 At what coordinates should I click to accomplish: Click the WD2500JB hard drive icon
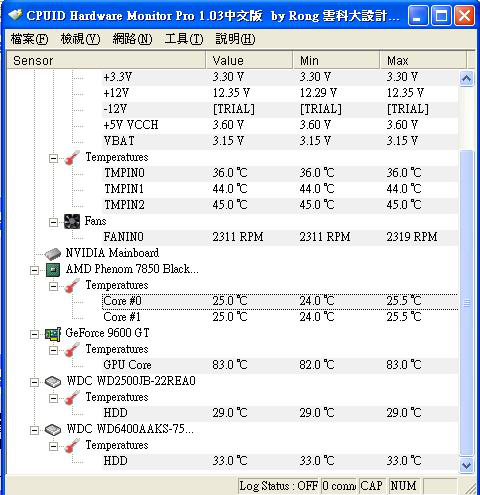coord(53,382)
